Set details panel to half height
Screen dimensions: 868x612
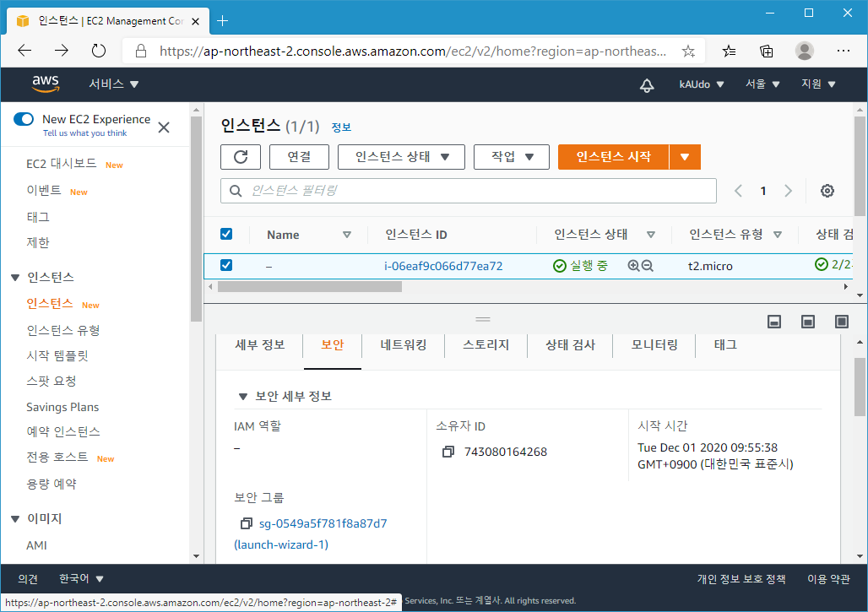(808, 322)
